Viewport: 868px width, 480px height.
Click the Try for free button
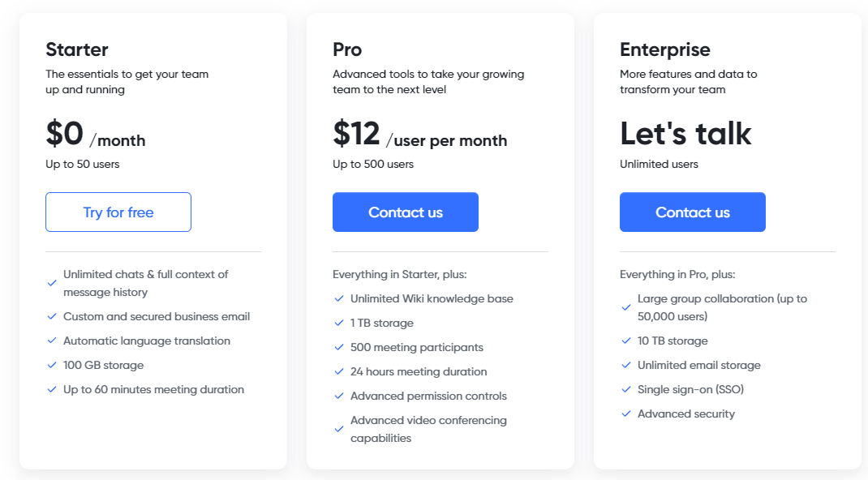click(118, 212)
